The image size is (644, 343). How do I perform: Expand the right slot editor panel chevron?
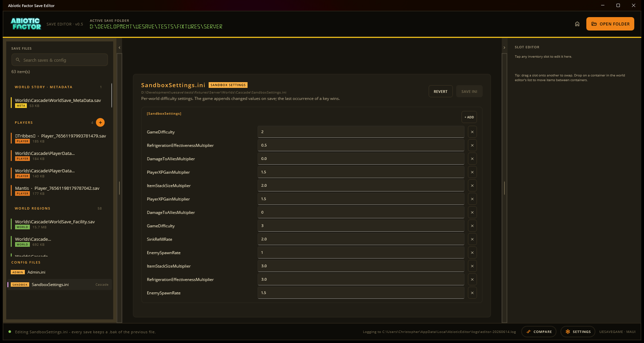coord(504,48)
